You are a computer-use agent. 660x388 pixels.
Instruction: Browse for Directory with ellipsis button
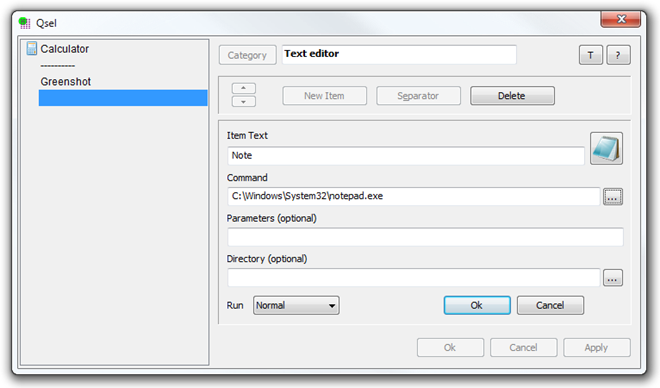point(612,278)
